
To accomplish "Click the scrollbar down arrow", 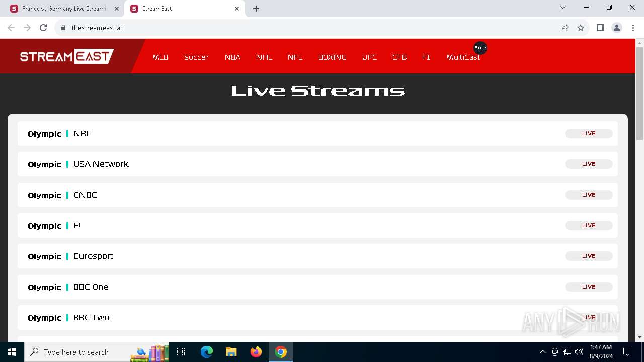I will pos(639,337).
